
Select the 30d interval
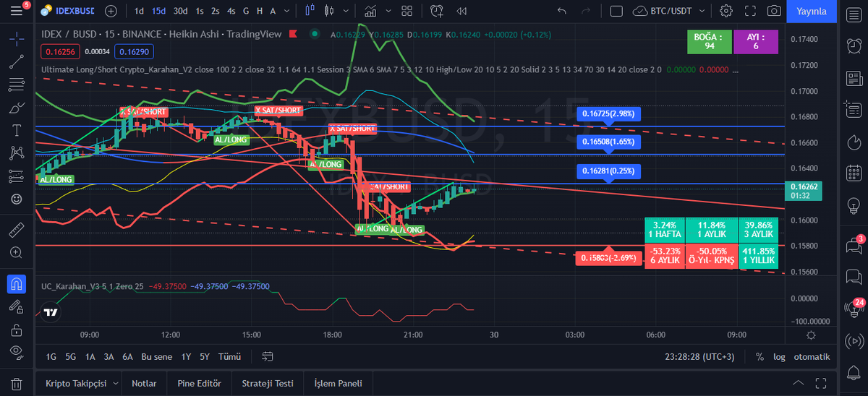point(180,11)
